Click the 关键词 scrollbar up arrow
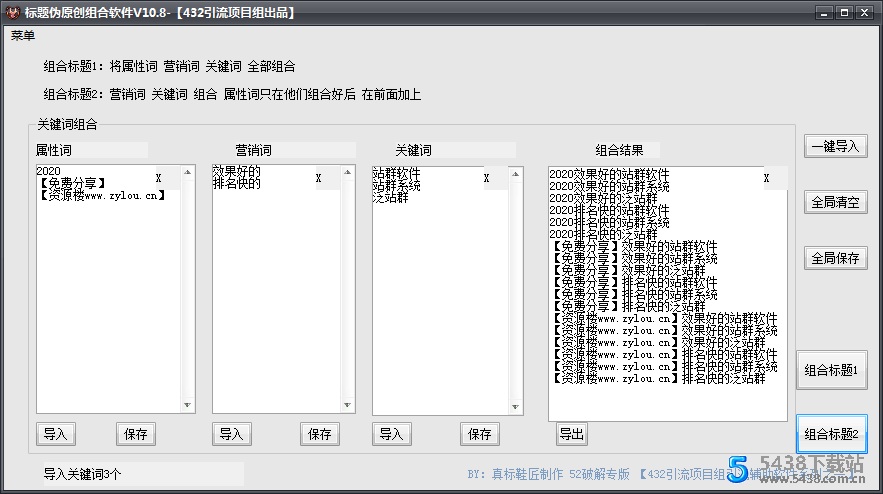This screenshot has width=883, height=494. coord(515,174)
